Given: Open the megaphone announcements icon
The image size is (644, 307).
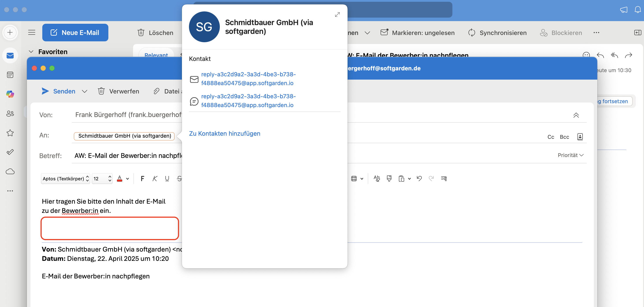Looking at the screenshot, I should point(624,10).
